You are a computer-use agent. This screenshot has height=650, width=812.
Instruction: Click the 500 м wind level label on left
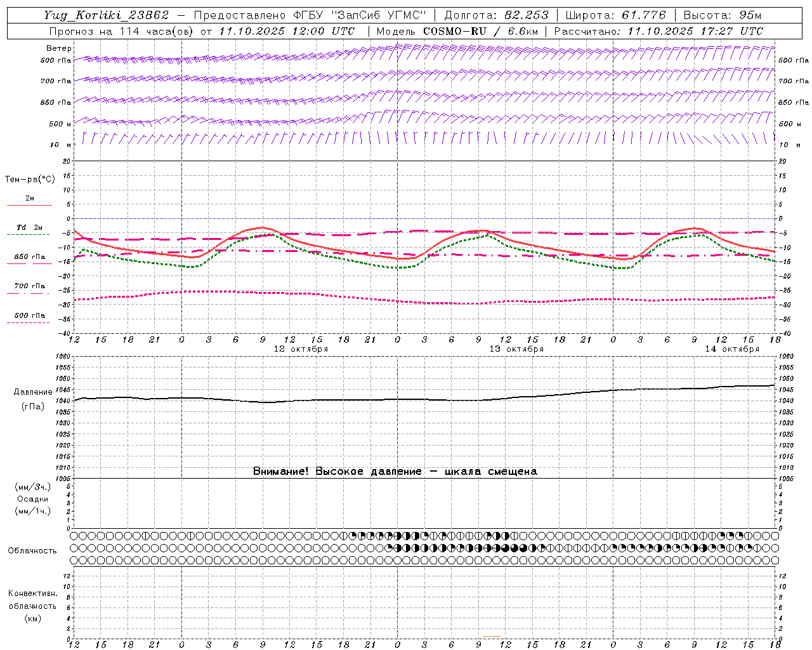tap(61, 124)
